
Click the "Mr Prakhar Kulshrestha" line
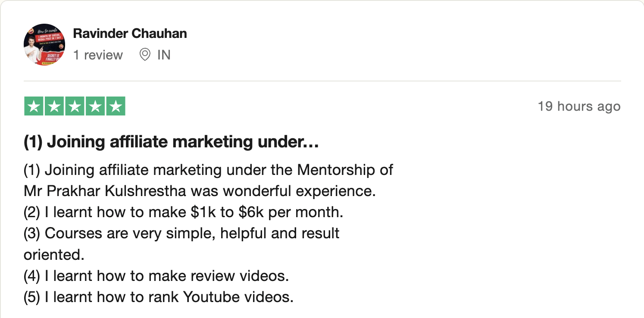tap(200, 191)
